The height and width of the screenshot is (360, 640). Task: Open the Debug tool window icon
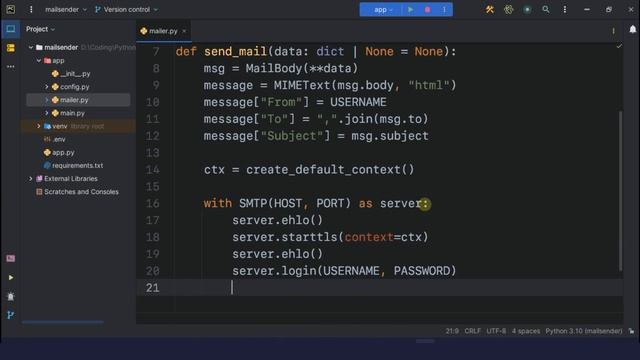pos(11,296)
